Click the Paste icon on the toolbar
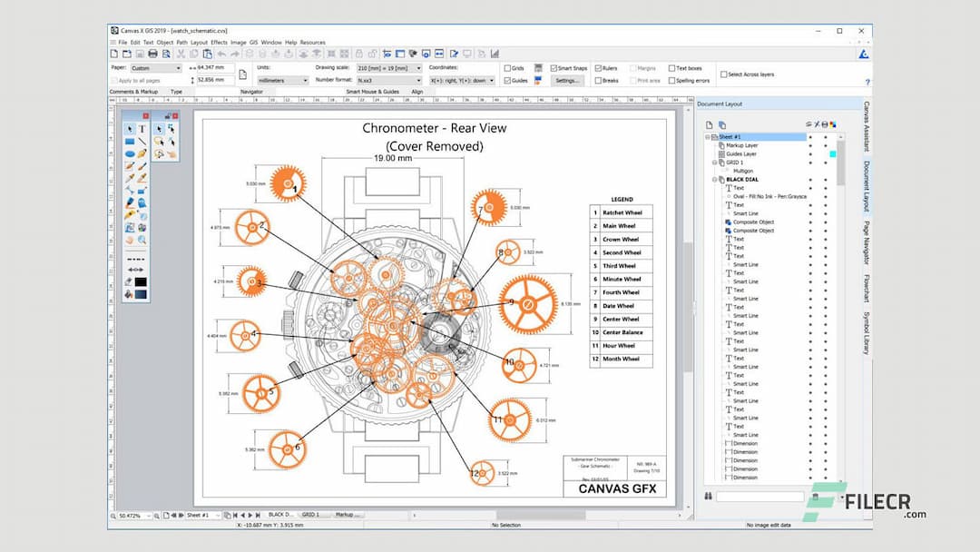980x552 pixels. [x=208, y=54]
